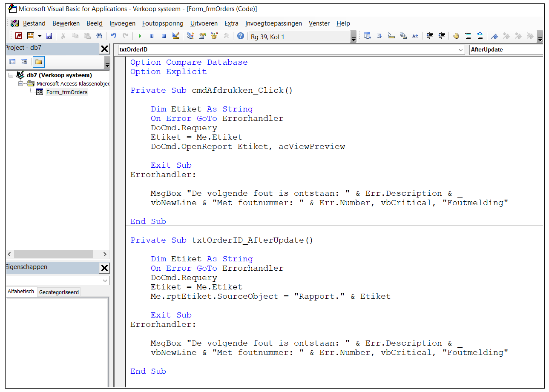The width and height of the screenshot is (549, 392).
Task: Click the View Object icon in Project panel
Action: point(24,62)
